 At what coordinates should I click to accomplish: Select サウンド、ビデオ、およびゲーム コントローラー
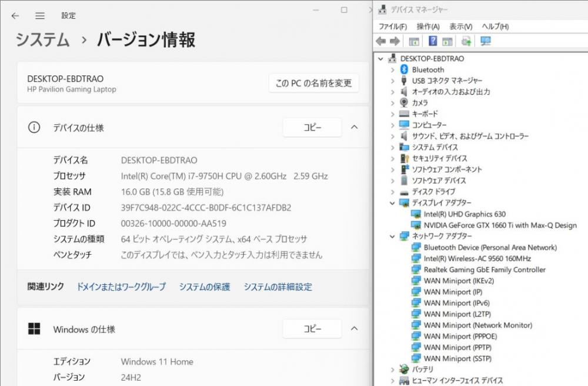[470, 136]
